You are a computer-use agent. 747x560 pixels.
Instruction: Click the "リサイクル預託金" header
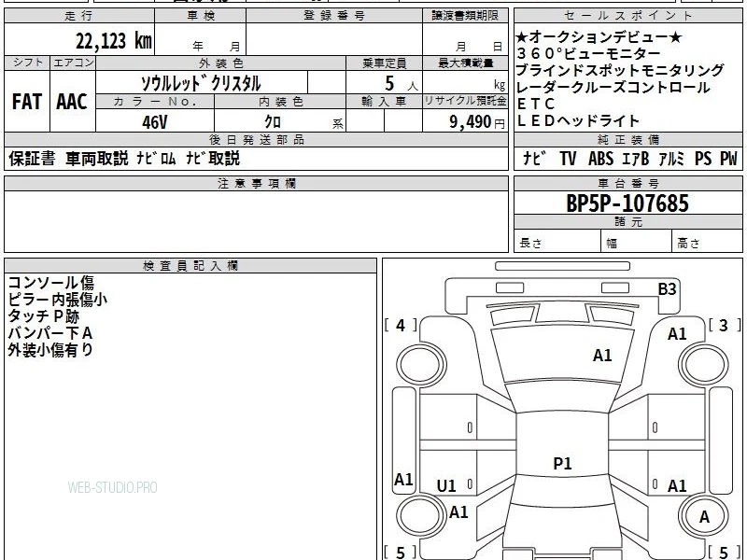click(465, 101)
